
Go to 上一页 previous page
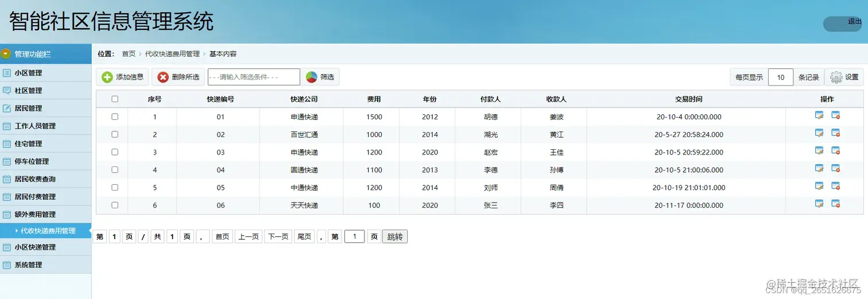(x=249, y=236)
